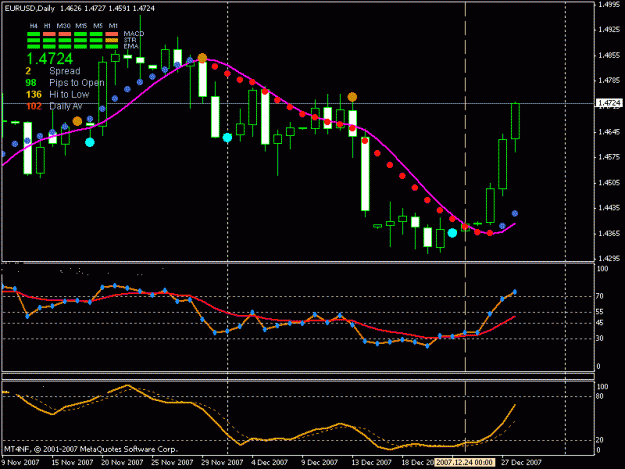Click the 1.4995 price axis label

click(609, 4)
